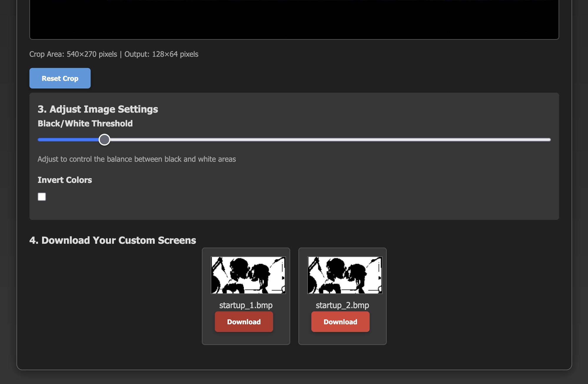Click the Crop Area dimensions text
This screenshot has width=588, height=384.
(x=114, y=54)
